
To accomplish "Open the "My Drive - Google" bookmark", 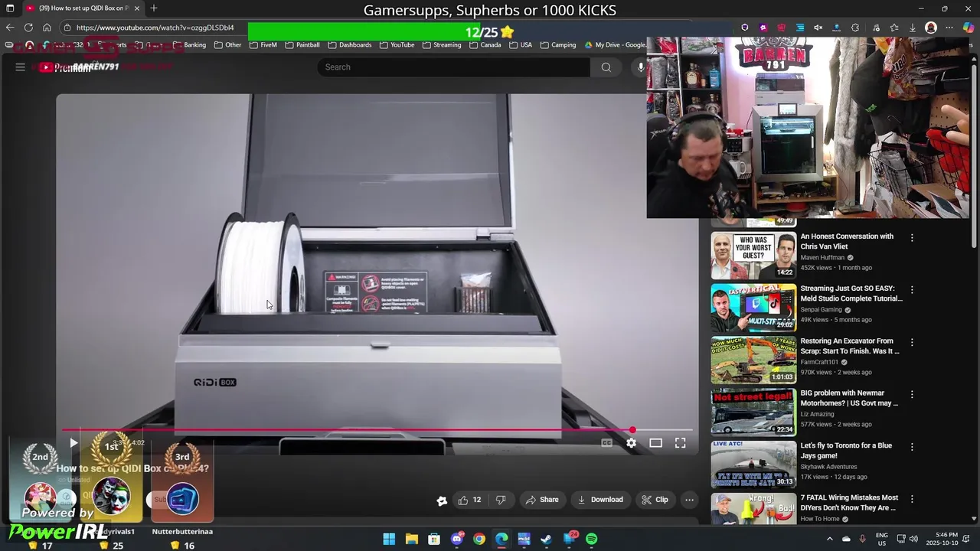I will tap(616, 45).
